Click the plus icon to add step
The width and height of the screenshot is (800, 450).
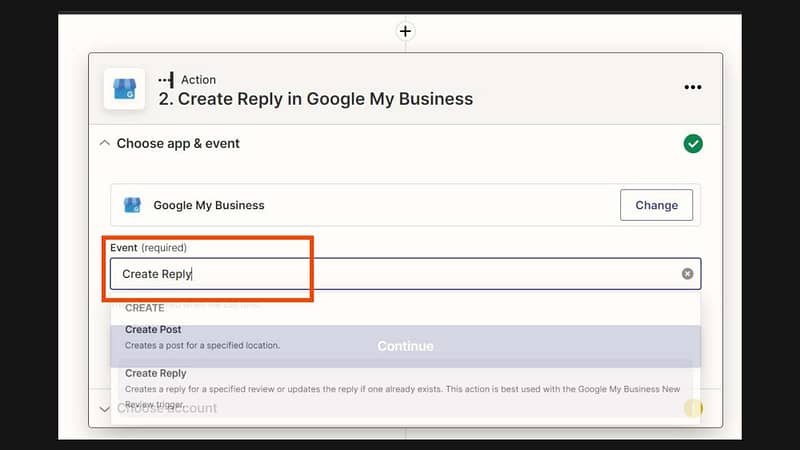coord(405,31)
